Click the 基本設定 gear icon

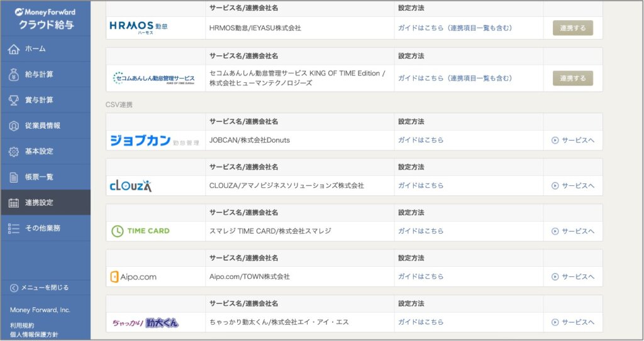tap(14, 152)
